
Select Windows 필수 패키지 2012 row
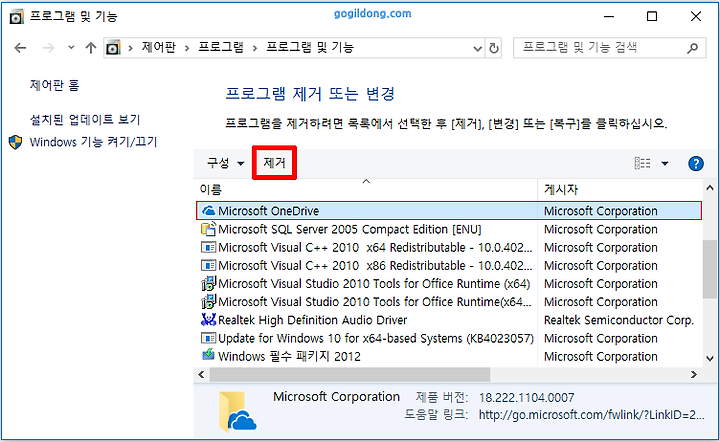coord(289,356)
